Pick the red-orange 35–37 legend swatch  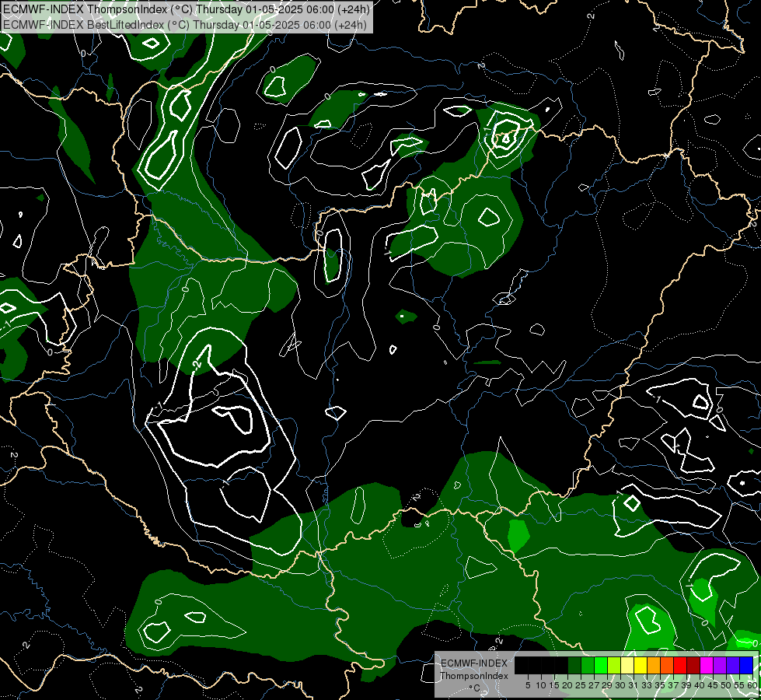point(667,665)
